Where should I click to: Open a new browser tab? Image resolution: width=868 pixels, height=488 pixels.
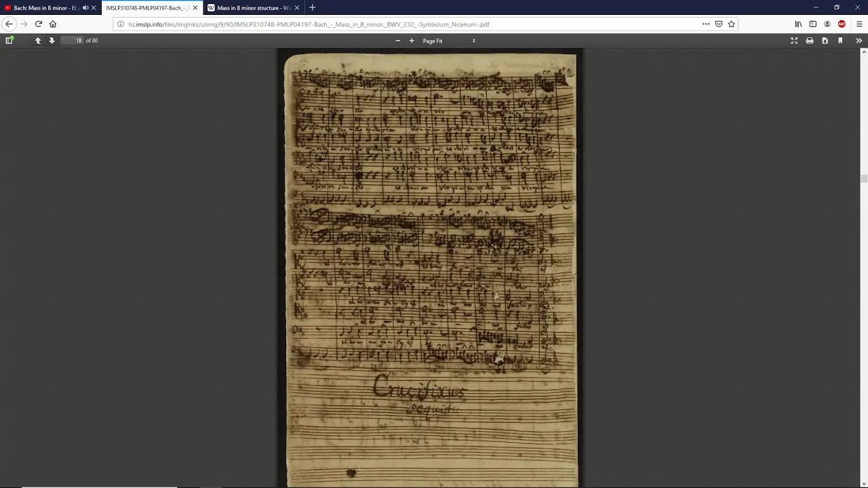(x=312, y=7)
